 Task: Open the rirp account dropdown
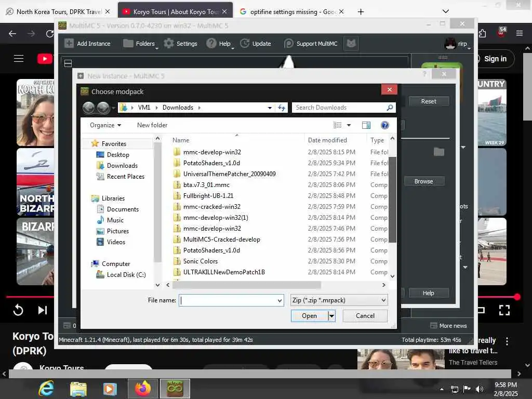coord(457,44)
